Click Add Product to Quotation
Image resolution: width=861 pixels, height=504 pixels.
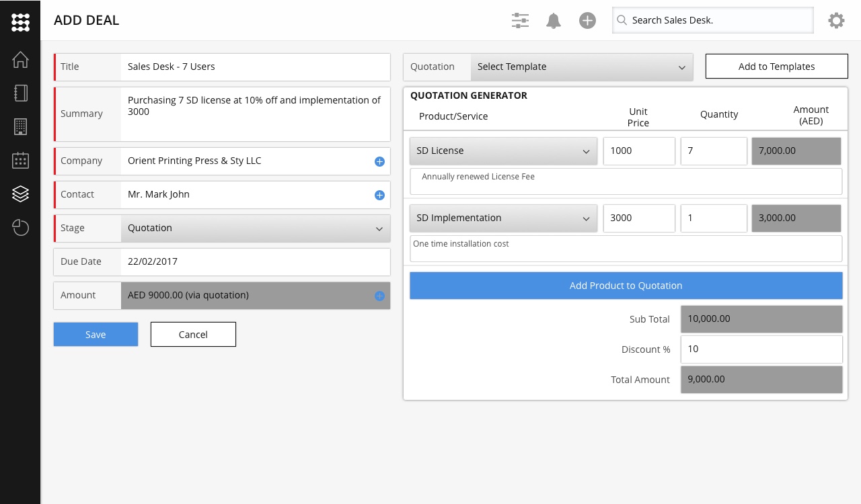626,286
